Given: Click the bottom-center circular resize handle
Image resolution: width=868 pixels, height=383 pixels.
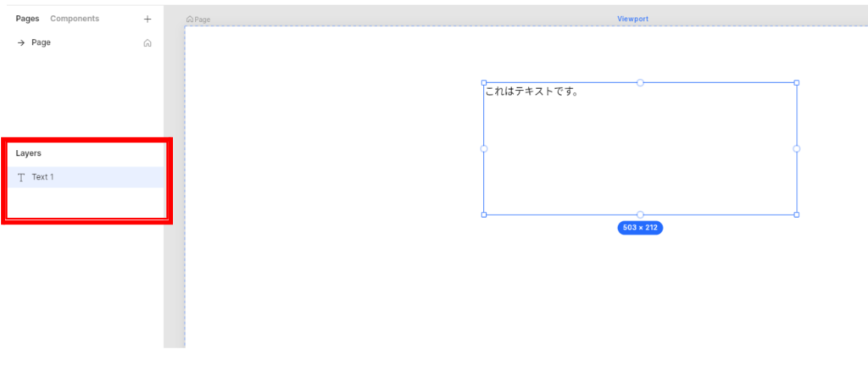Looking at the screenshot, I should 640,214.
